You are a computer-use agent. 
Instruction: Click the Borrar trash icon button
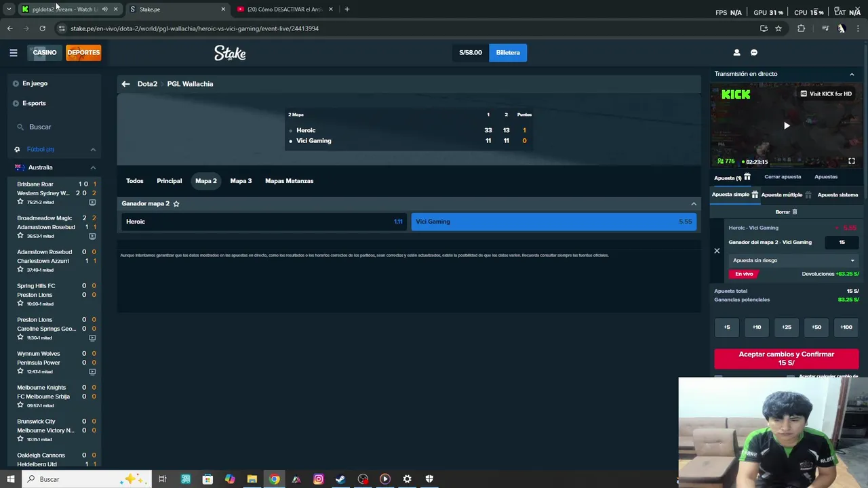[x=787, y=212]
